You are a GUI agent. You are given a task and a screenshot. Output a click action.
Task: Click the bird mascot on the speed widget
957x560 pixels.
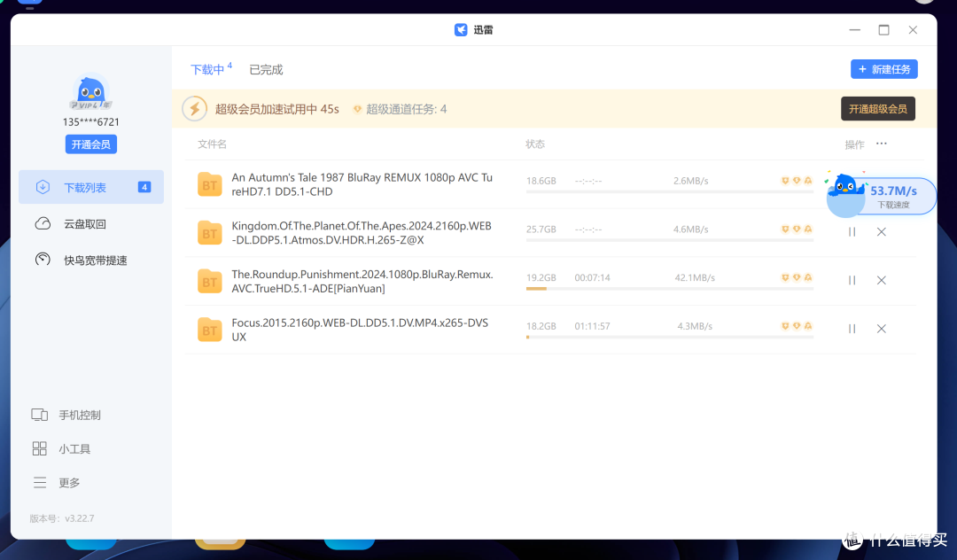[x=845, y=185]
